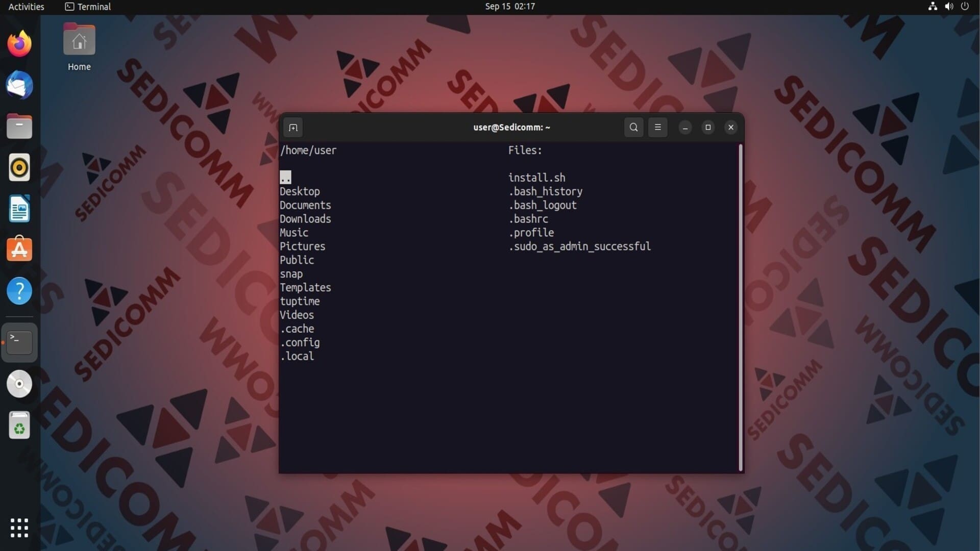The width and height of the screenshot is (980, 551).
Task: Open the Activities overview
Action: pyautogui.click(x=26, y=7)
